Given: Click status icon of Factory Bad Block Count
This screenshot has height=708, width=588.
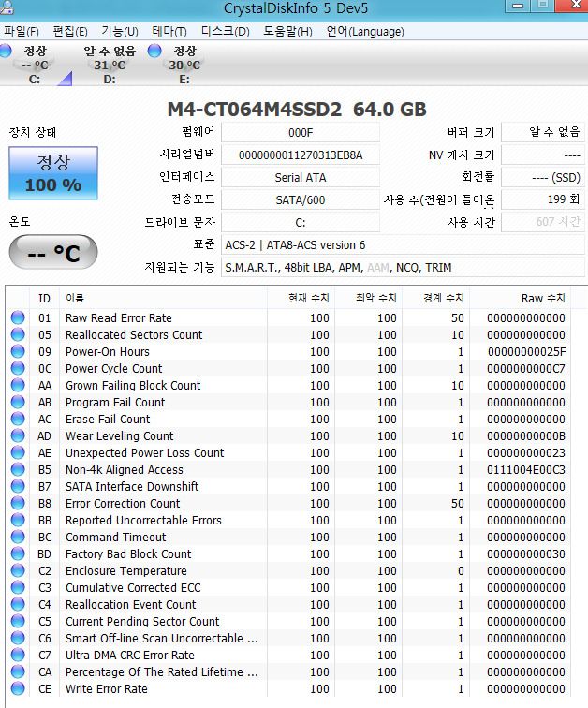Looking at the screenshot, I should pos(18,553).
